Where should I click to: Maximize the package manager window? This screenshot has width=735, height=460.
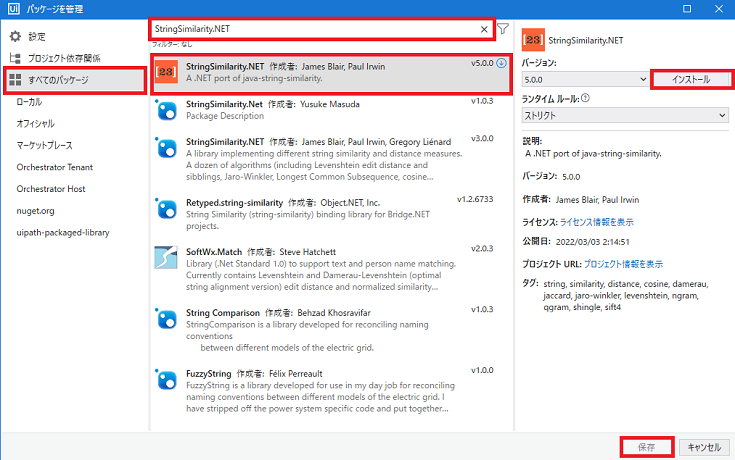click(x=687, y=9)
